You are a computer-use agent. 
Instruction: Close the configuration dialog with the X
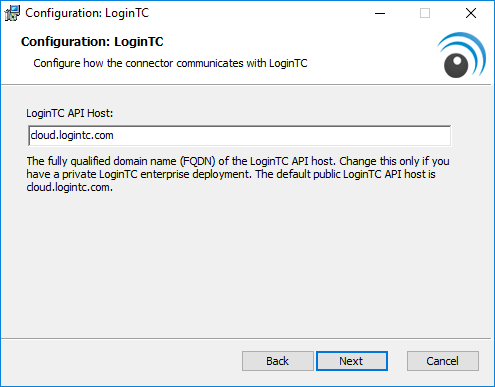coord(471,13)
